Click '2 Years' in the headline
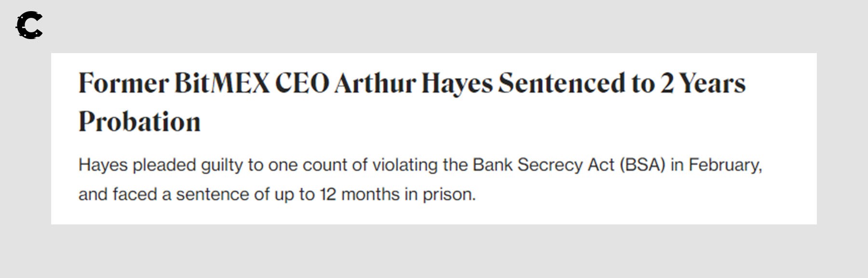 (703, 83)
